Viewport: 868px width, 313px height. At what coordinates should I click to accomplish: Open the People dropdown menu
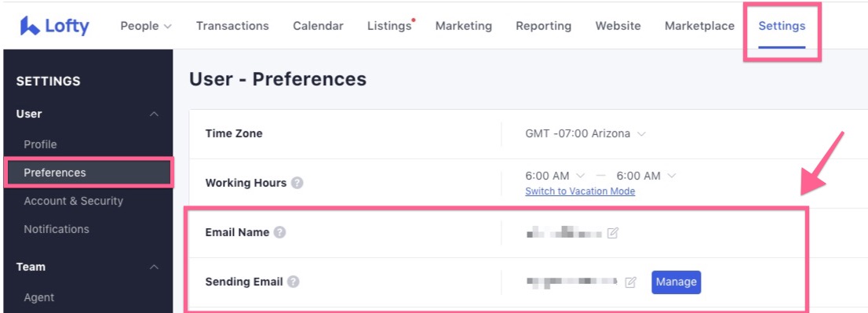(x=146, y=26)
